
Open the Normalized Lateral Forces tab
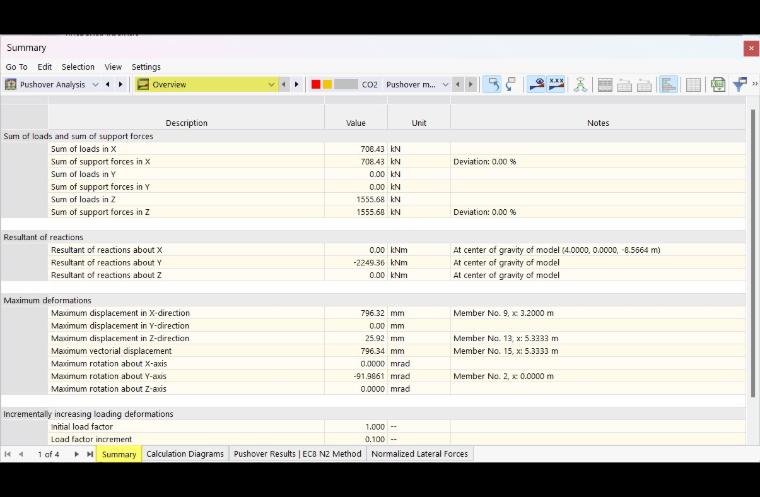(420, 454)
